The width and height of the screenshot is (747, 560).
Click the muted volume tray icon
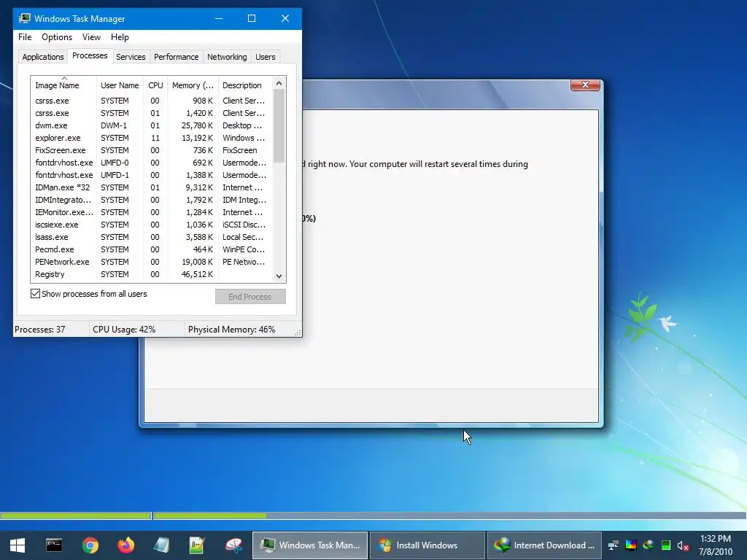[x=683, y=545]
